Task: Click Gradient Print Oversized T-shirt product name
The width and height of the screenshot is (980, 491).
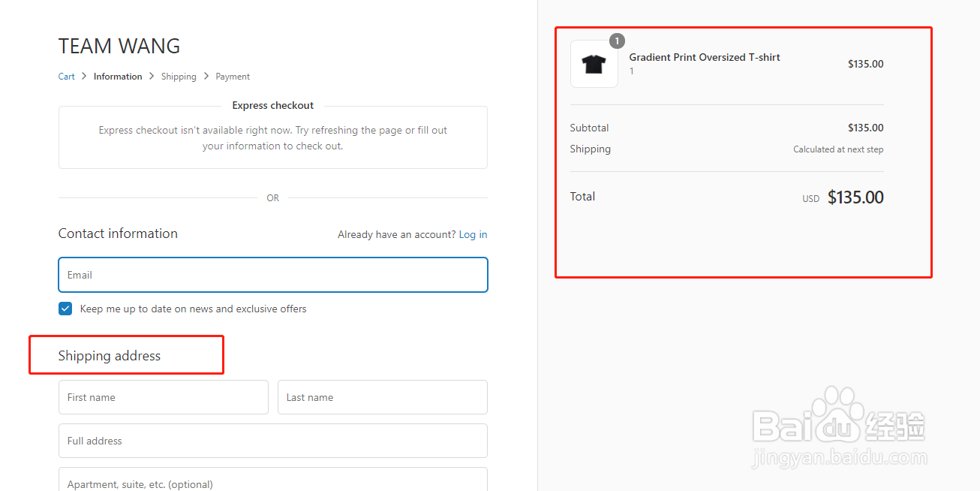Action: pos(705,57)
